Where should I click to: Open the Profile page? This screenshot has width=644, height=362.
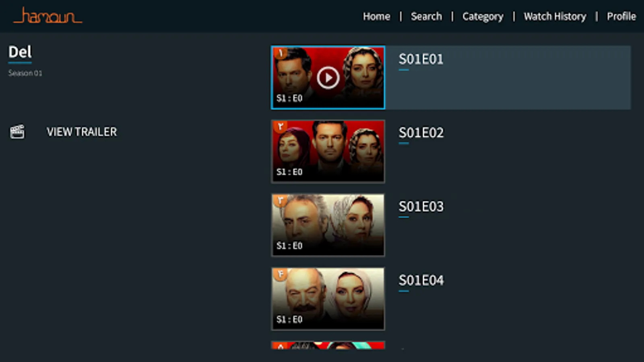click(x=621, y=16)
